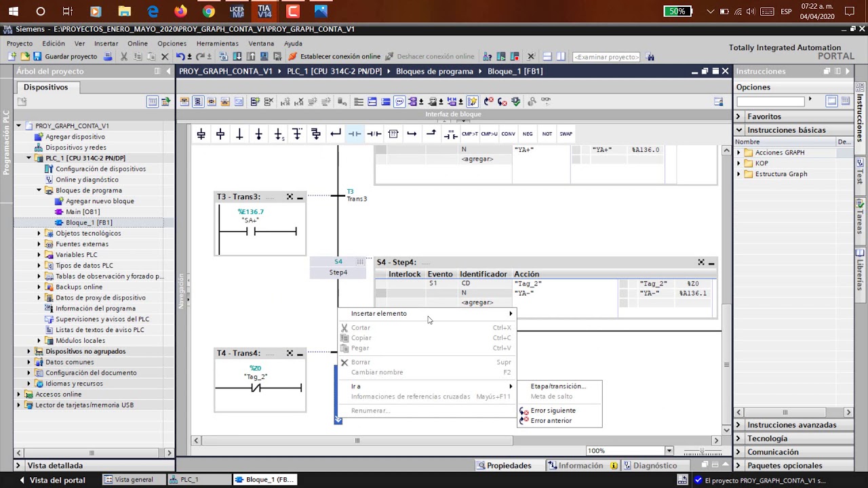Click the first step-and-transition icon in graph toolbar
This screenshot has height=488, width=868.
201,134
